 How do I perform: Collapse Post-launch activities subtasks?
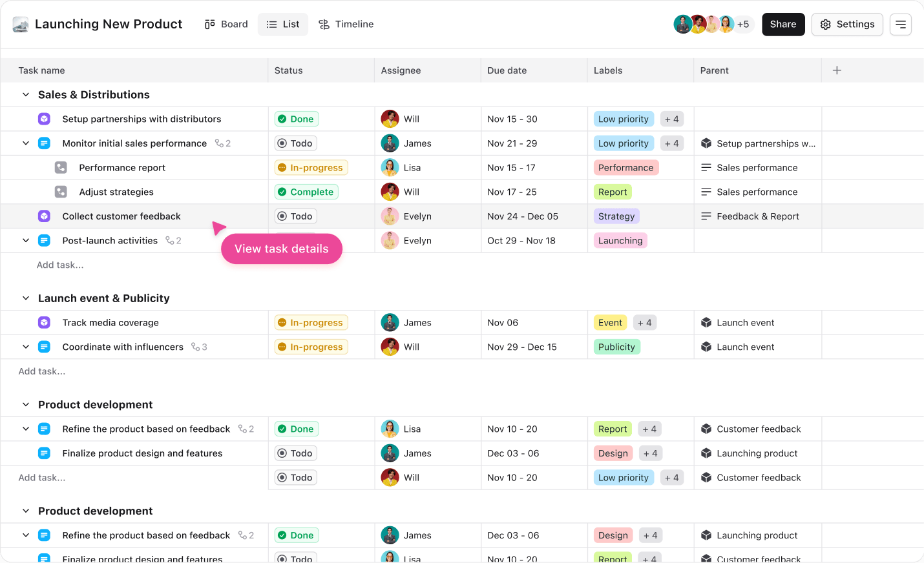pos(26,241)
